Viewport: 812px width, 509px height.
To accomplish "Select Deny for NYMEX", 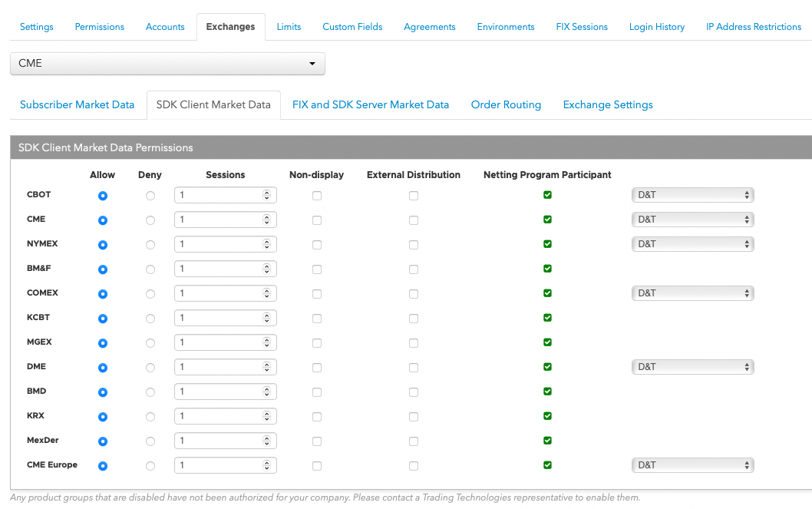I will tap(150, 245).
